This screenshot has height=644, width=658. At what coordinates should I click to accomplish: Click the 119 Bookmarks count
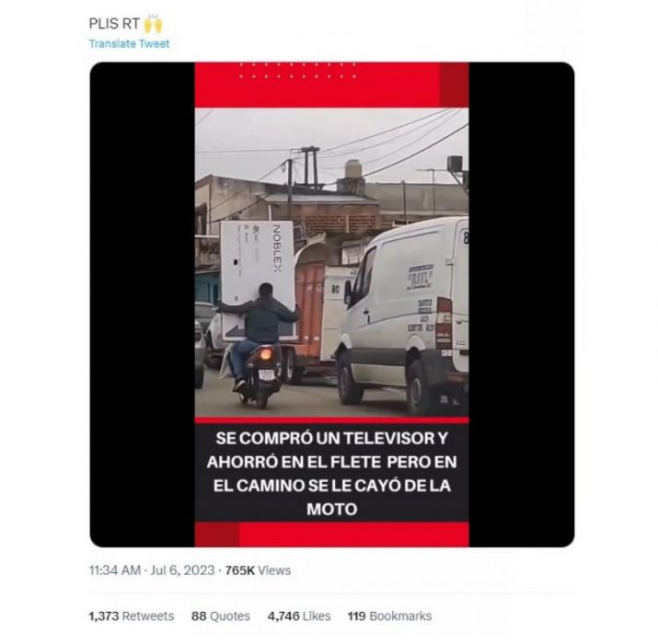389,615
